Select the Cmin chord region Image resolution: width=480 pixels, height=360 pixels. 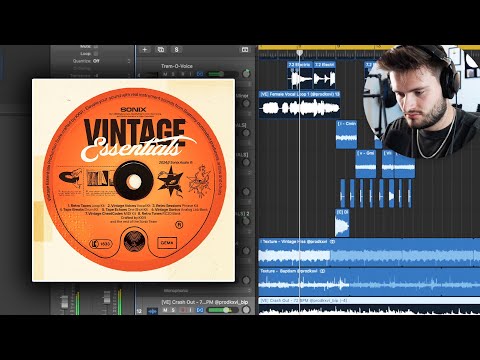(x=347, y=134)
